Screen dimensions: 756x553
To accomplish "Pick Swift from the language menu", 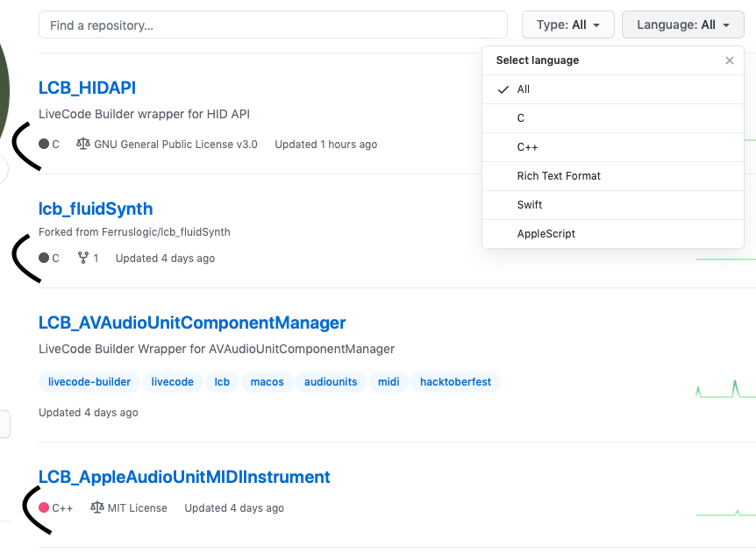I will click(530, 205).
